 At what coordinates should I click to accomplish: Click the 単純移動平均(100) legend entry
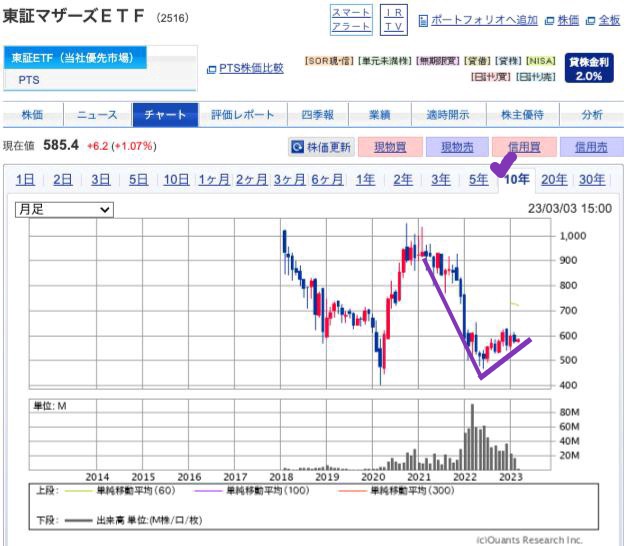(252, 490)
